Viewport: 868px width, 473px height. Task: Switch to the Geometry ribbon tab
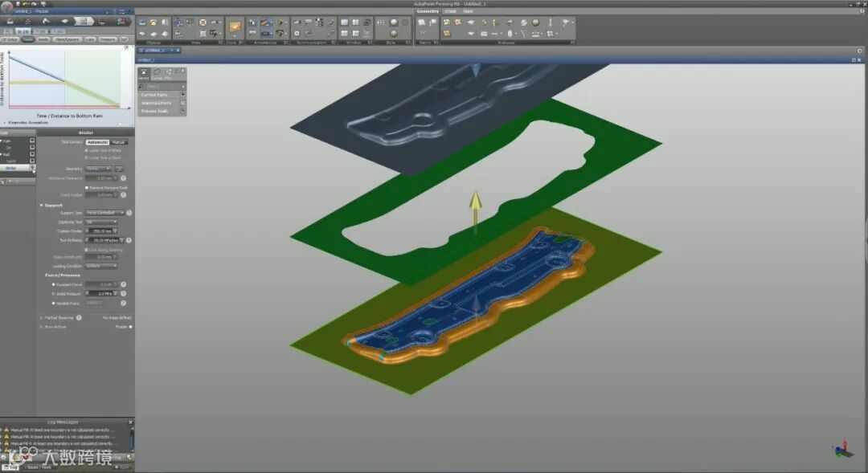click(428, 11)
